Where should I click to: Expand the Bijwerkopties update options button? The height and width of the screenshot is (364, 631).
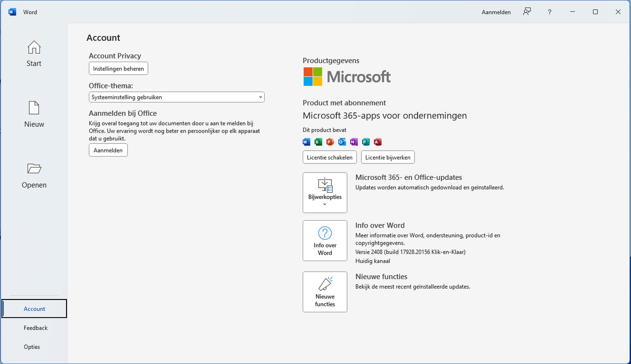coord(325,193)
